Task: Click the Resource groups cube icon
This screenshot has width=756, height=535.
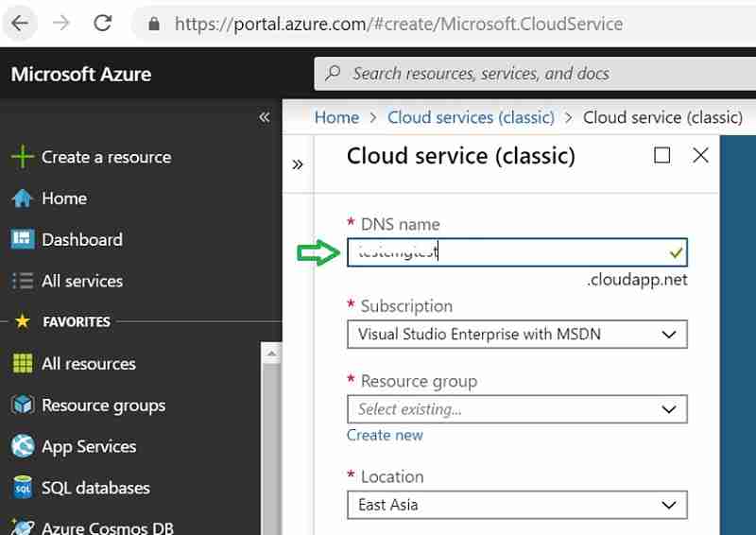Action: point(22,405)
